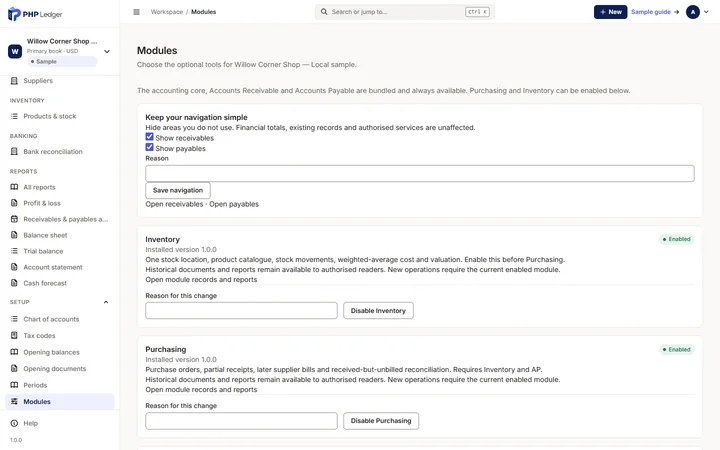Click the PHP Ledger logo icon
The image size is (720, 450).
(x=14, y=14)
